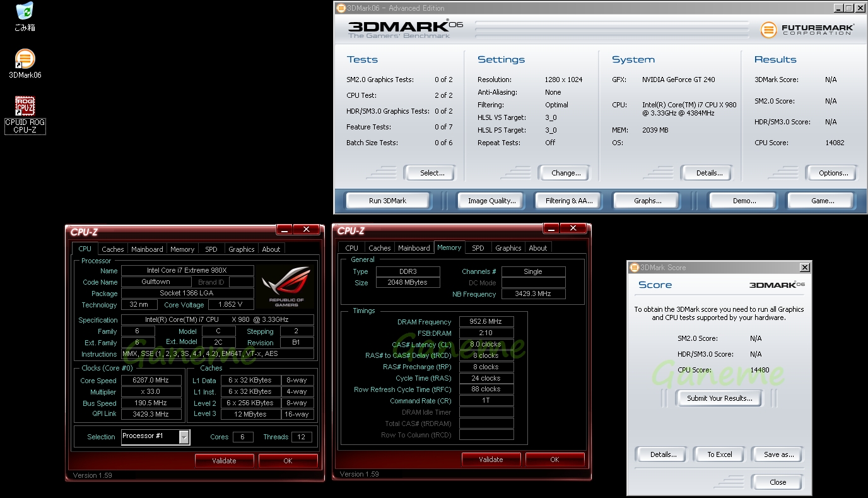The width and height of the screenshot is (868, 498).
Task: Start the benchmark with Run 3DMark
Action: (x=387, y=201)
